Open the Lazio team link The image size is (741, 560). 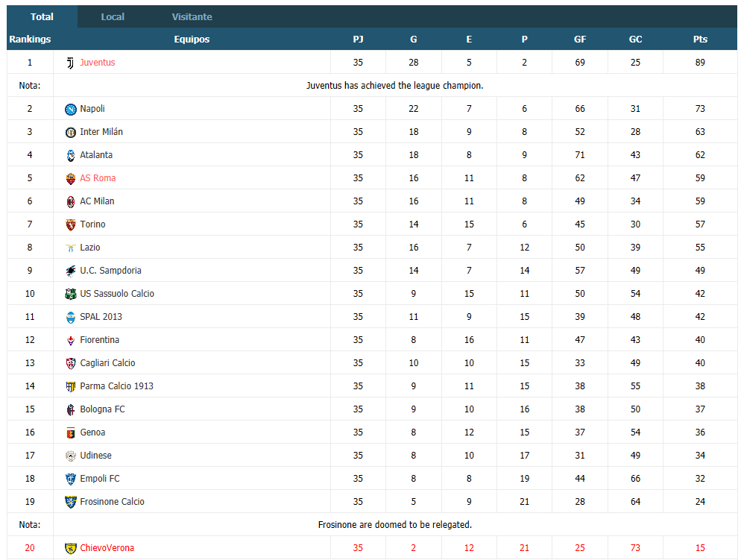point(89,248)
